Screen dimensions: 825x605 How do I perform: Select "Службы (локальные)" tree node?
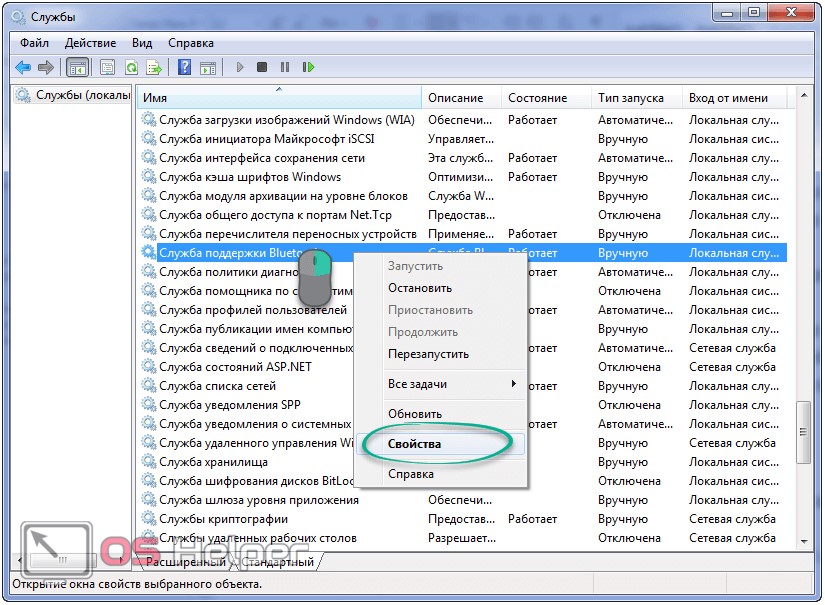(x=82, y=96)
